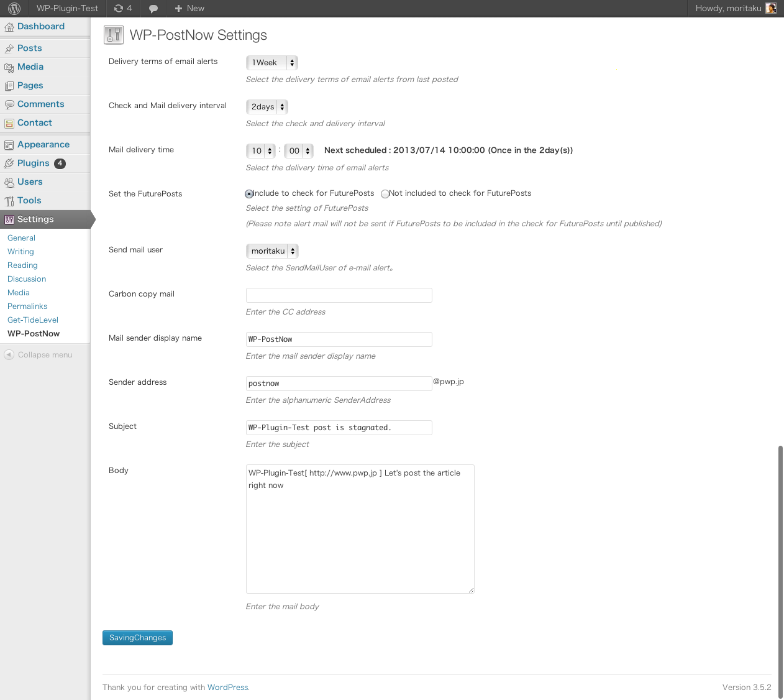Open Get-TideLevel settings
Screen dimensions: 784x700
point(33,320)
